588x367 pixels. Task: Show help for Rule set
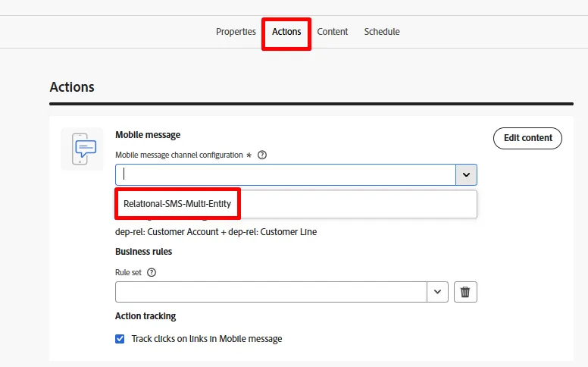(152, 272)
